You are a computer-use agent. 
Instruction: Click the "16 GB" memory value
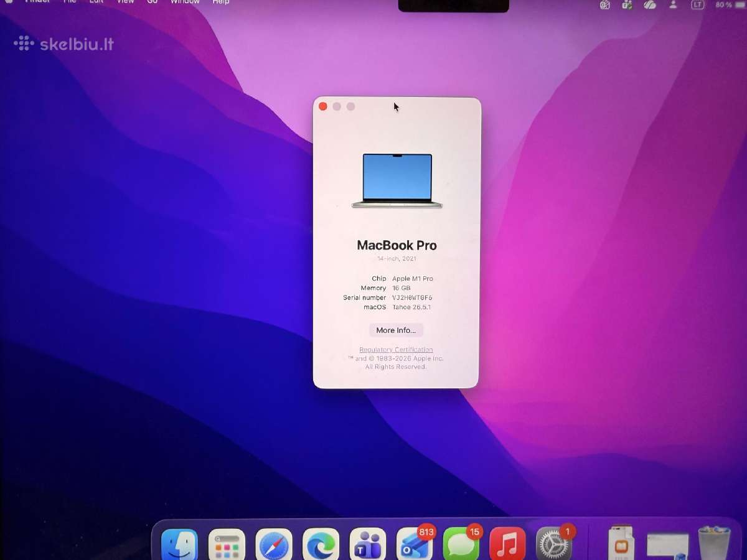coord(402,288)
